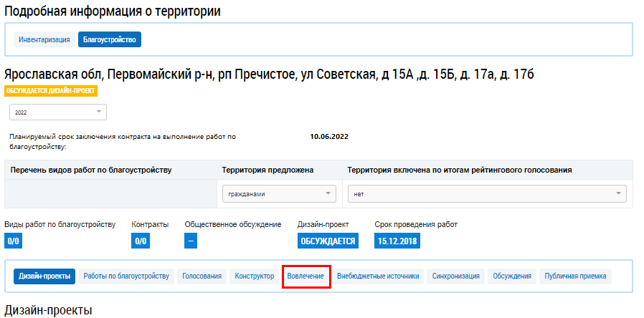Click the dash badge under Общественное обсуждение
This screenshot has height=318, width=644.
point(191,241)
